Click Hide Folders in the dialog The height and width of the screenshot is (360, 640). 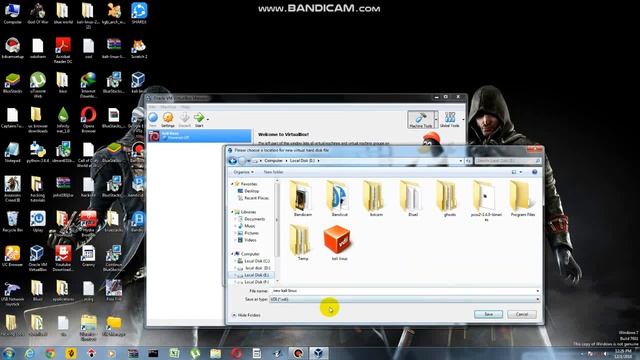pos(246,315)
